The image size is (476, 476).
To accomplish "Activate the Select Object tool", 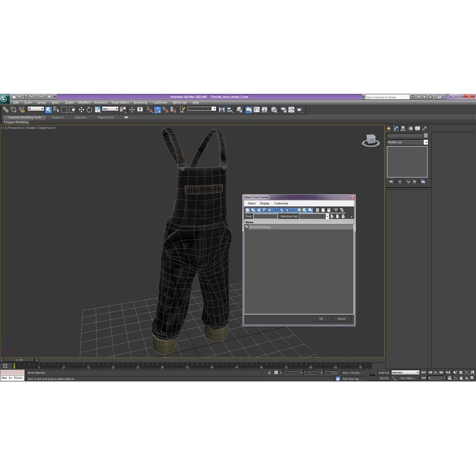I will 48,110.
